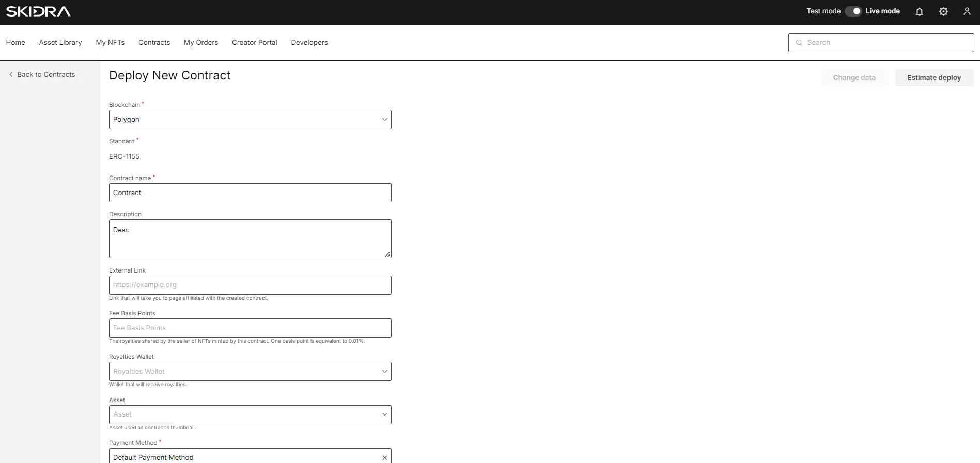Click the Description textarea resize handle

click(387, 254)
